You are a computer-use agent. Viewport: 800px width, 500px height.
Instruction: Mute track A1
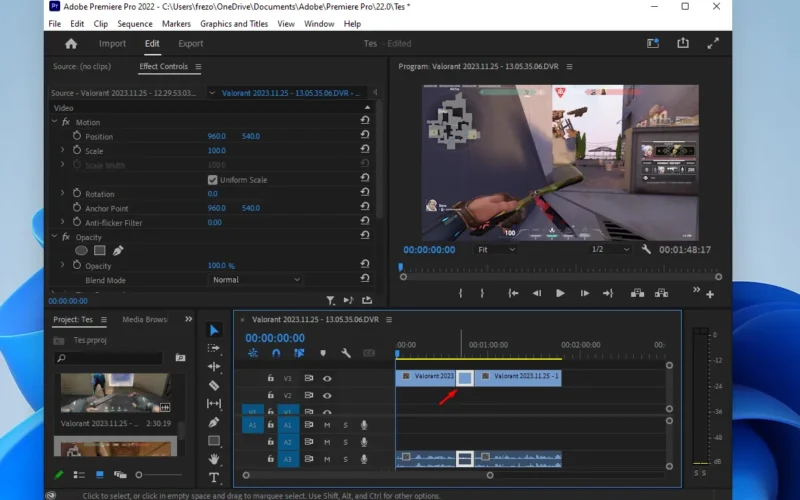click(327, 425)
